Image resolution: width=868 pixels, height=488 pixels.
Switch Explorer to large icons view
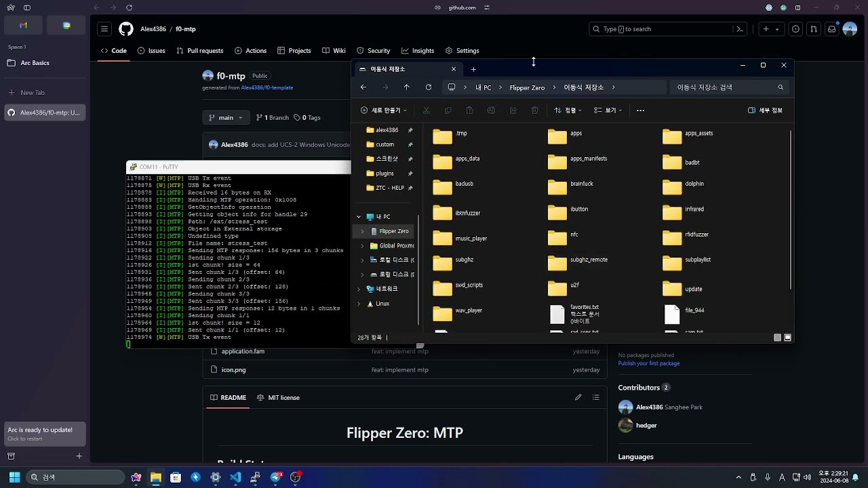788,338
